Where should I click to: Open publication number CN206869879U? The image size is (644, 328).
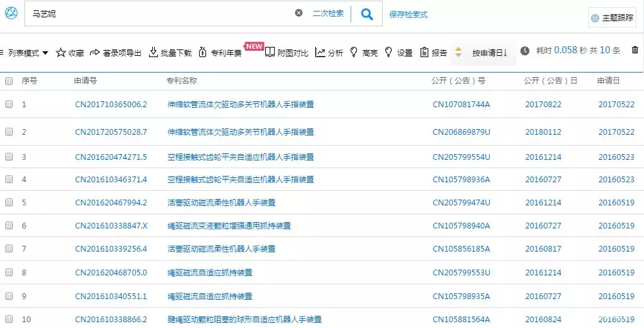461,132
